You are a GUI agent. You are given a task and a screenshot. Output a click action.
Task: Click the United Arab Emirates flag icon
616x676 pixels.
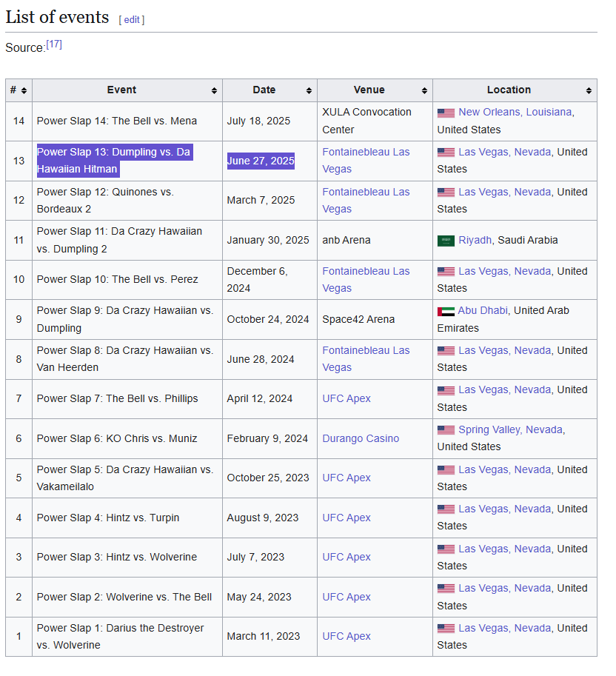446,311
